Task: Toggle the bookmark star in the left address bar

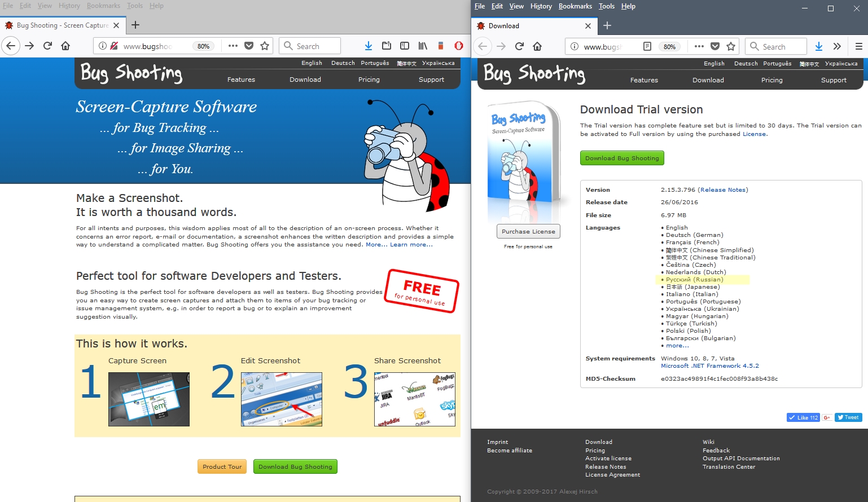Action: pyautogui.click(x=265, y=46)
